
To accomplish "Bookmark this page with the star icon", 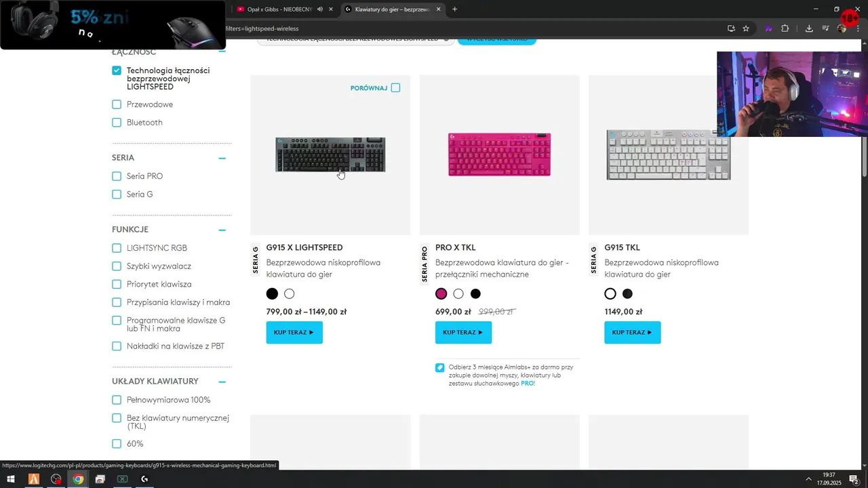I will point(746,28).
